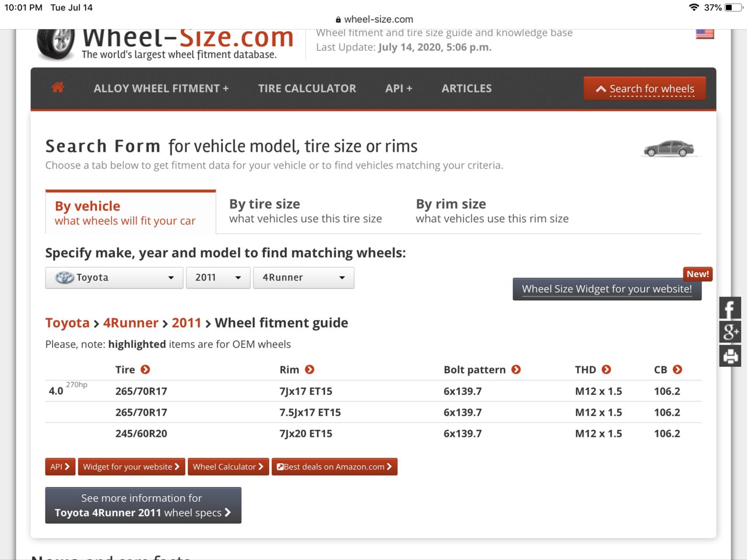Screen dimensions: 747x560
Task: Click Widget for your website button
Action: 131,467
